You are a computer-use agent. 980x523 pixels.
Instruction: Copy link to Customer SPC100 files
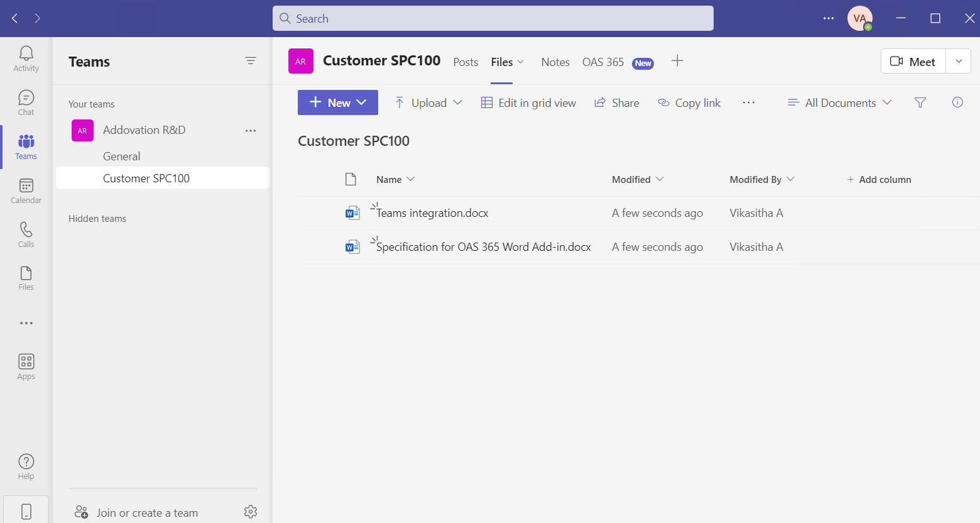689,102
